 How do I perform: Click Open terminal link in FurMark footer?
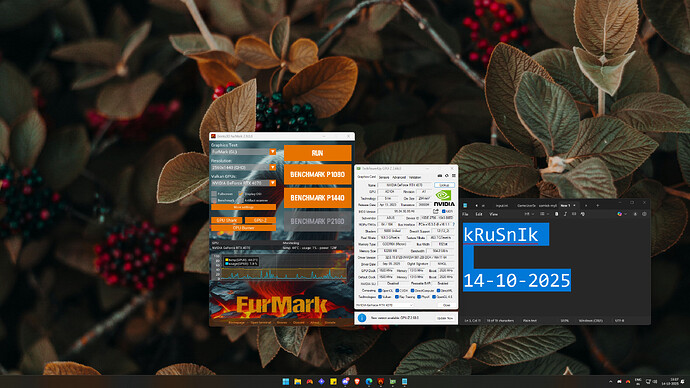point(261,322)
